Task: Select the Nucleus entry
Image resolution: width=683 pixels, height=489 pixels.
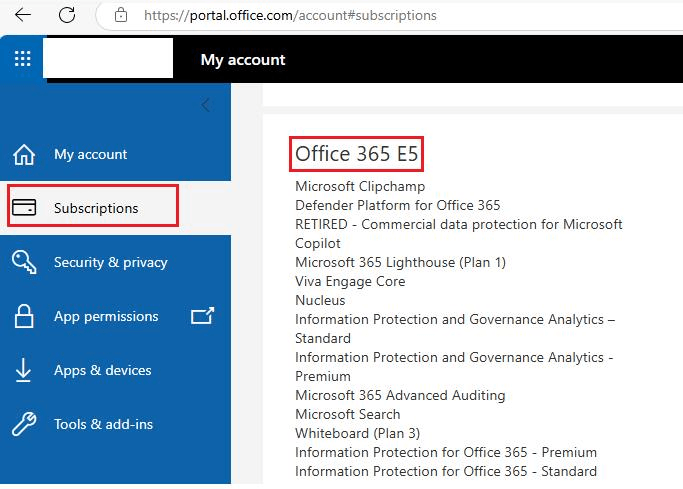Action: pos(320,300)
